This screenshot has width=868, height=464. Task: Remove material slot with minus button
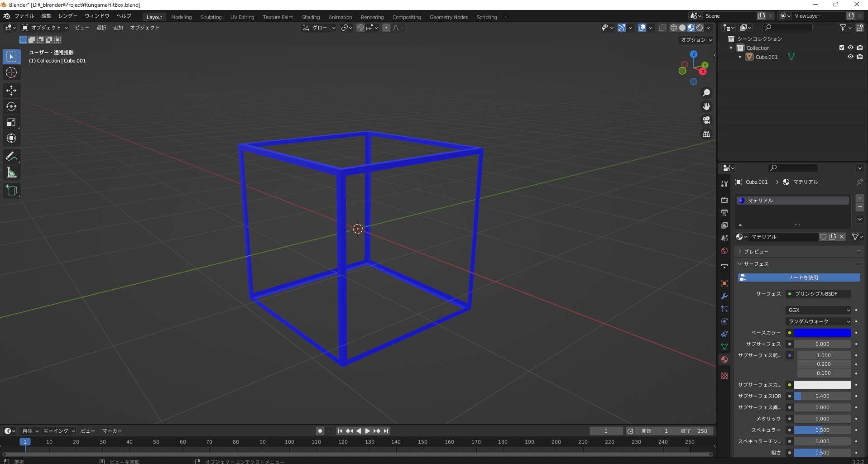point(860,207)
